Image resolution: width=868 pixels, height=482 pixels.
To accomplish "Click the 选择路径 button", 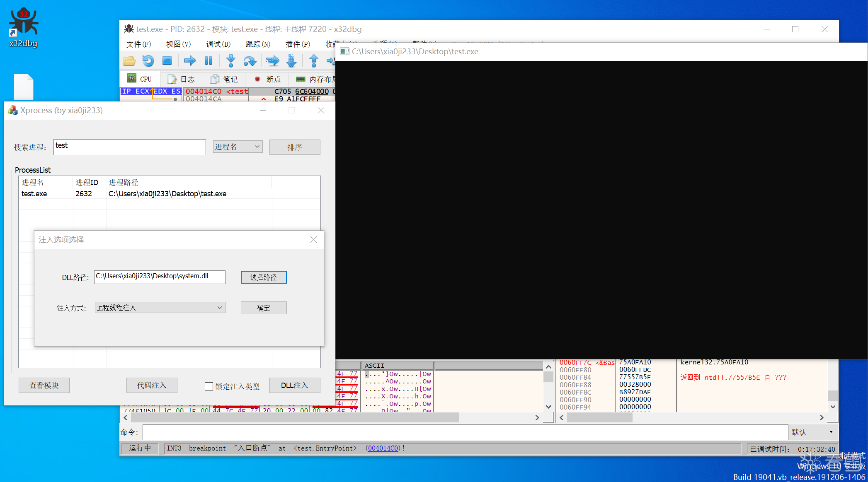I will [x=263, y=277].
